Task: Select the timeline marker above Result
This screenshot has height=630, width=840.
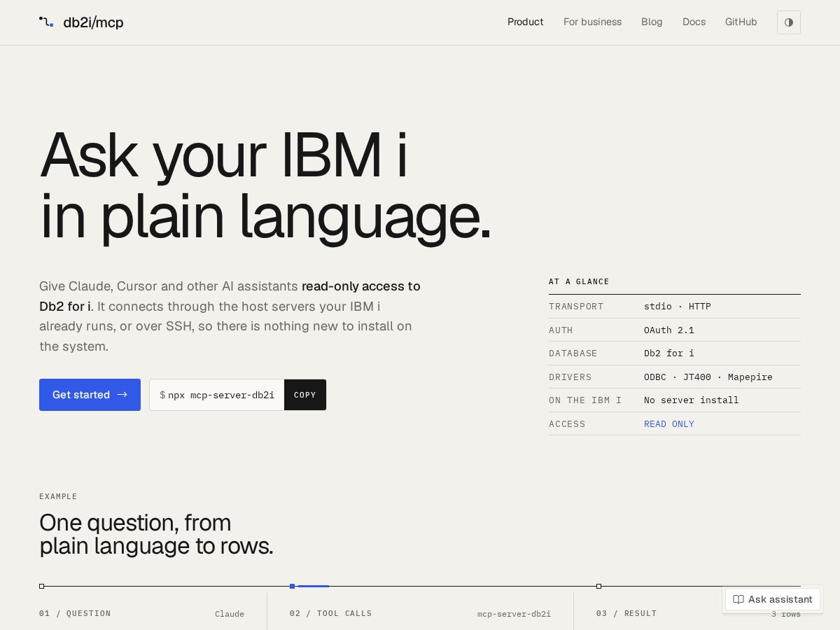Action: click(599, 586)
